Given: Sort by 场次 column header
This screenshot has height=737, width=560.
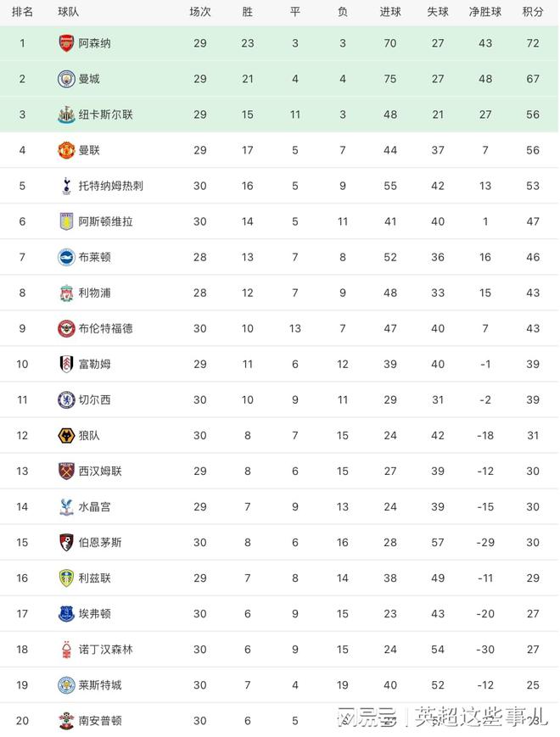Looking at the screenshot, I should click(x=200, y=12).
